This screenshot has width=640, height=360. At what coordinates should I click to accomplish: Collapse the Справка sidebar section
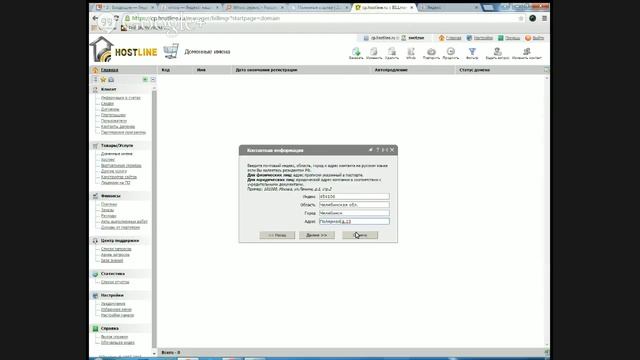(109, 328)
